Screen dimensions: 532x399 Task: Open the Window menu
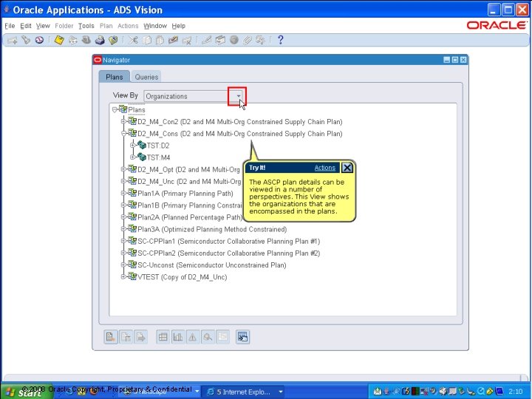(x=155, y=26)
